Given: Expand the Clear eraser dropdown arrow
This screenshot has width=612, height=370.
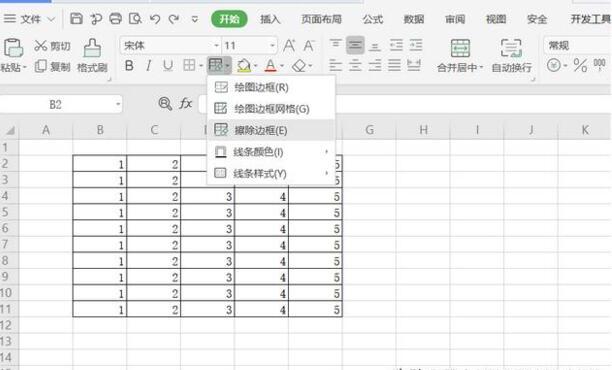Looking at the screenshot, I should [311, 66].
